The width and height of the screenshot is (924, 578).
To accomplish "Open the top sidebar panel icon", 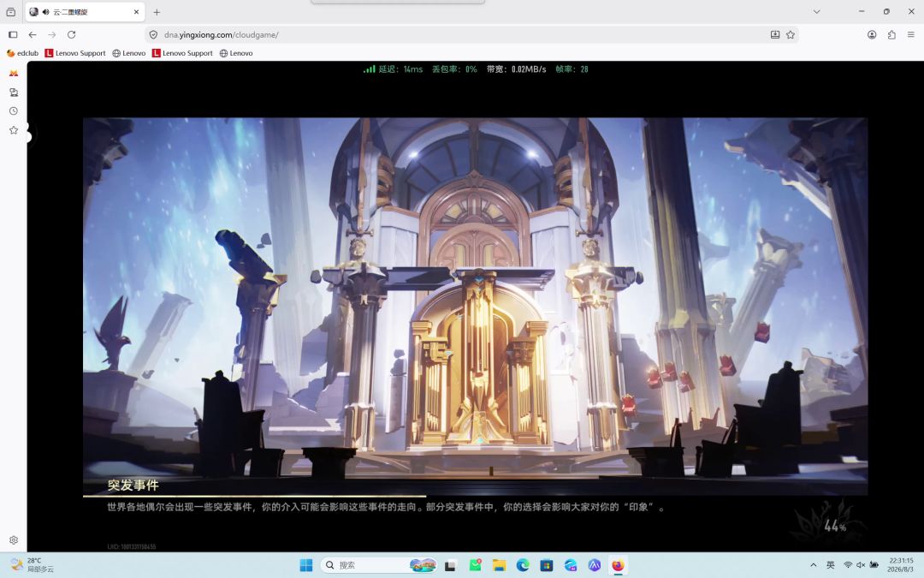I will click(14, 73).
